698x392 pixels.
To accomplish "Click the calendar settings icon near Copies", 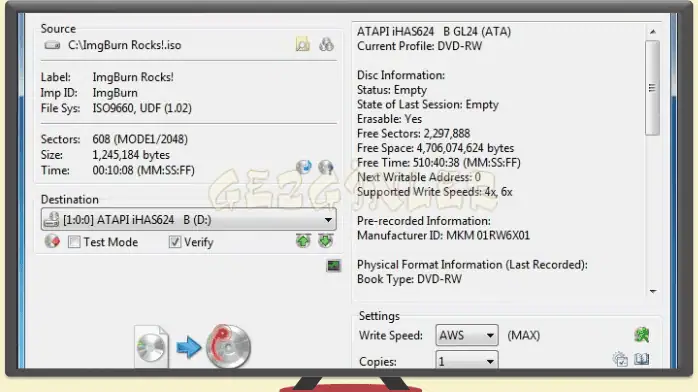I will 620,359.
